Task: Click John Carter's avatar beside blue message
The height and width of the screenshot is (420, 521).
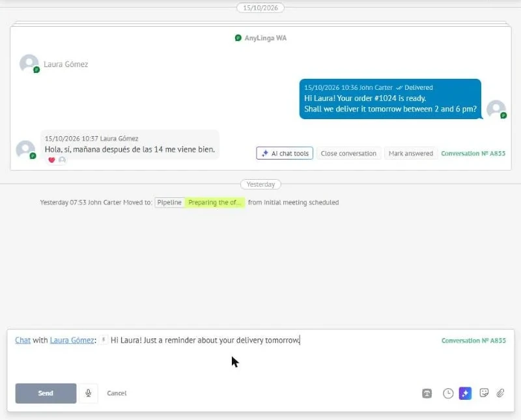Action: [496, 109]
